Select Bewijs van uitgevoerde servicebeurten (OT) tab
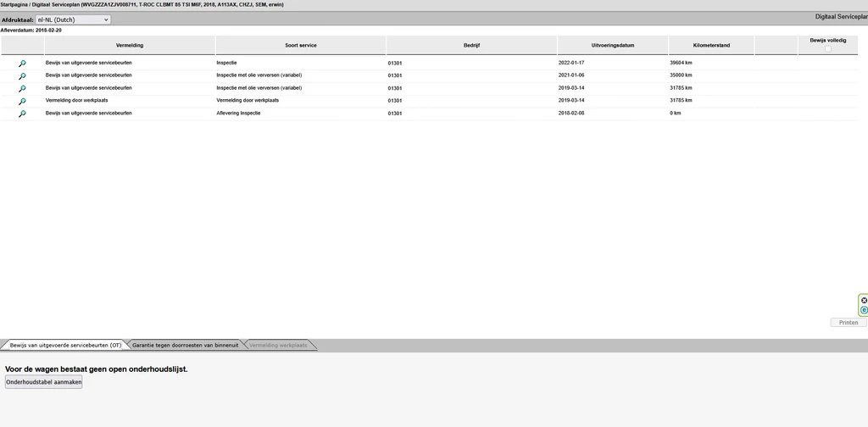868x427 pixels. point(65,346)
